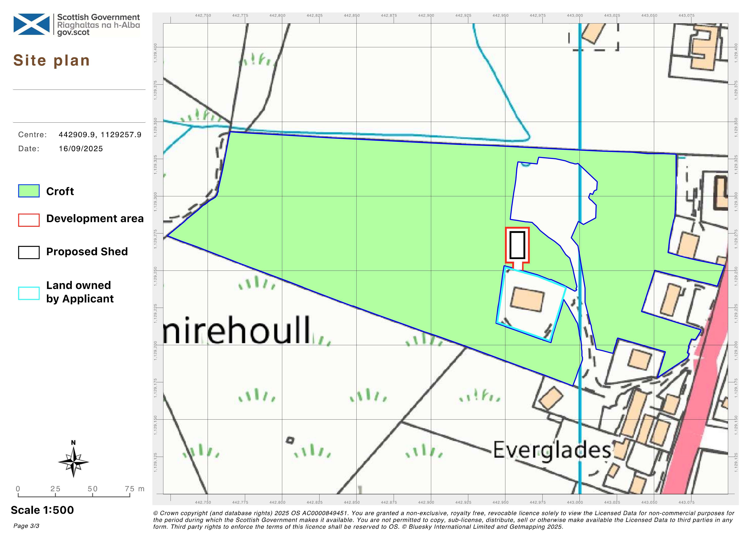756x535 pixels.
Task: Click the top axis label 442,750
Action: point(203,16)
